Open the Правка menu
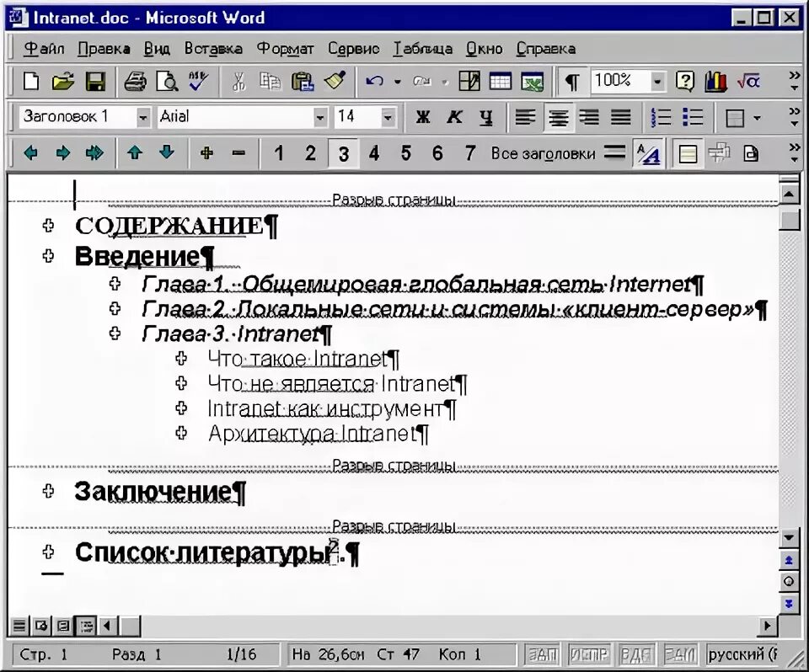The image size is (809, 672). (x=104, y=49)
